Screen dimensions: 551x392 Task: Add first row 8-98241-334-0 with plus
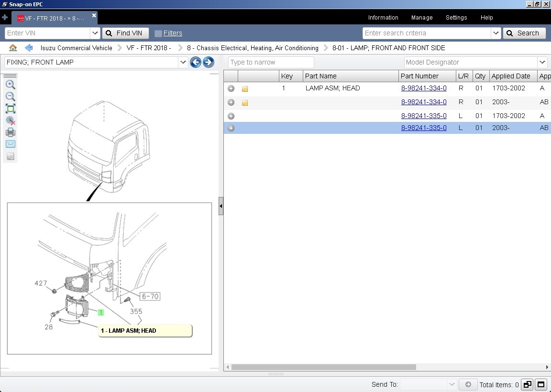tap(231, 88)
